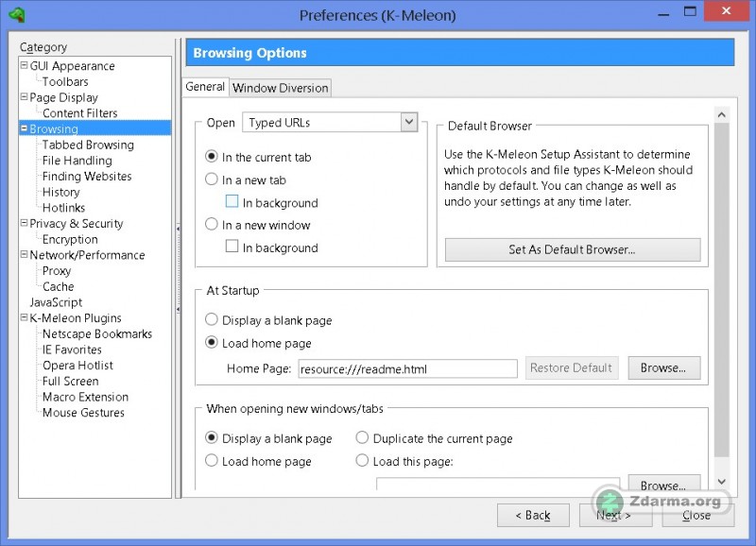Open the Tabbed Browsing category
756x546 pixels.
point(88,145)
